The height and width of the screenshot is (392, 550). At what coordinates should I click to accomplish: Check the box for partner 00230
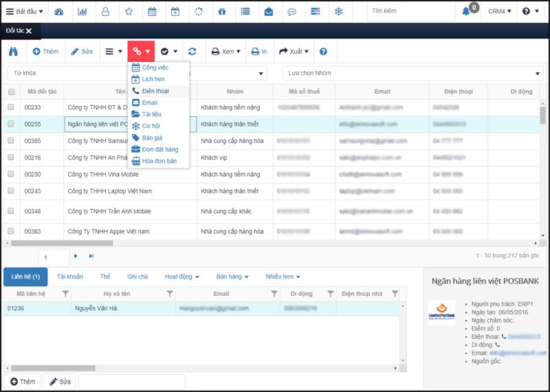(11, 174)
